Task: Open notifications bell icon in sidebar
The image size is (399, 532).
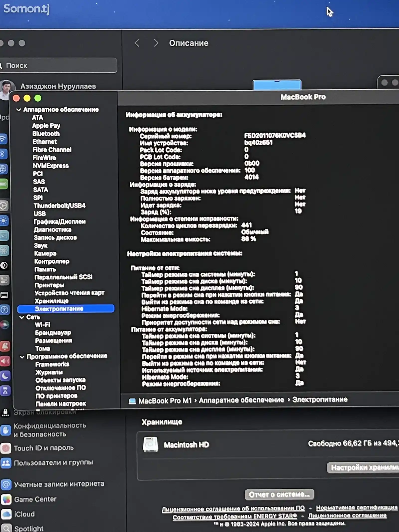Action: (x=5, y=346)
